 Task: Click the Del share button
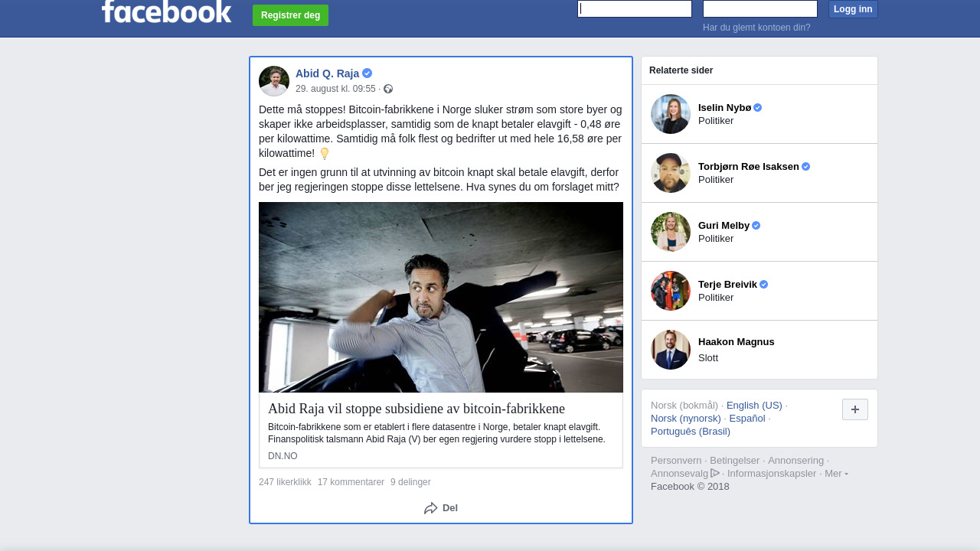[x=441, y=508]
